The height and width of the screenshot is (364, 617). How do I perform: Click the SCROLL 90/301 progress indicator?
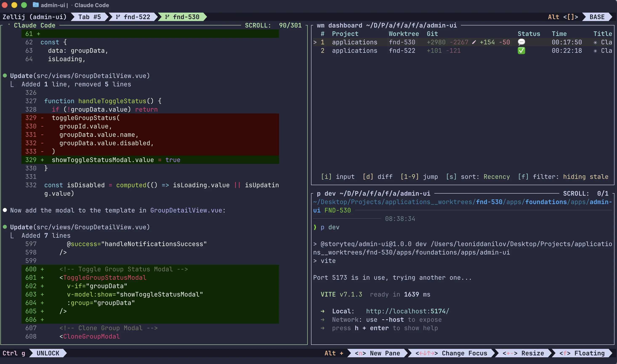click(273, 25)
